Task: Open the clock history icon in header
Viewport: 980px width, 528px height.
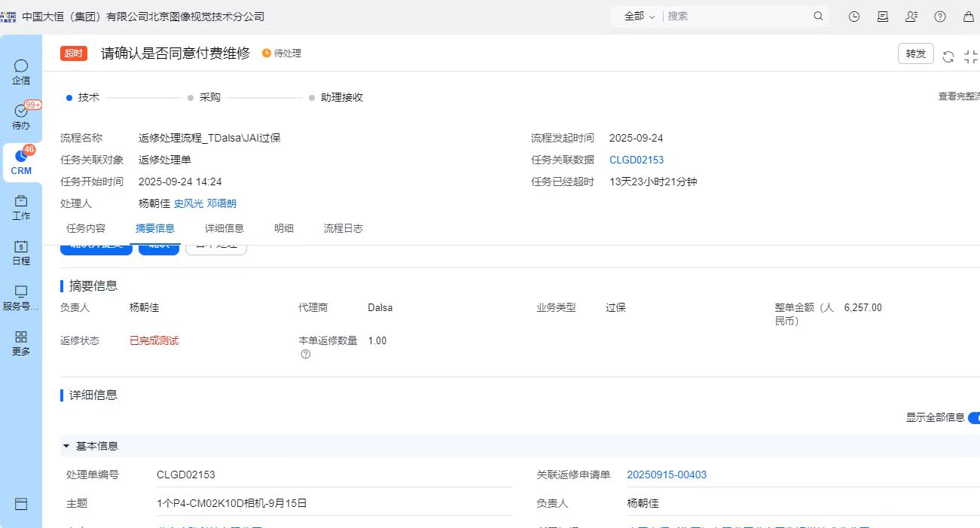Action: [854, 17]
